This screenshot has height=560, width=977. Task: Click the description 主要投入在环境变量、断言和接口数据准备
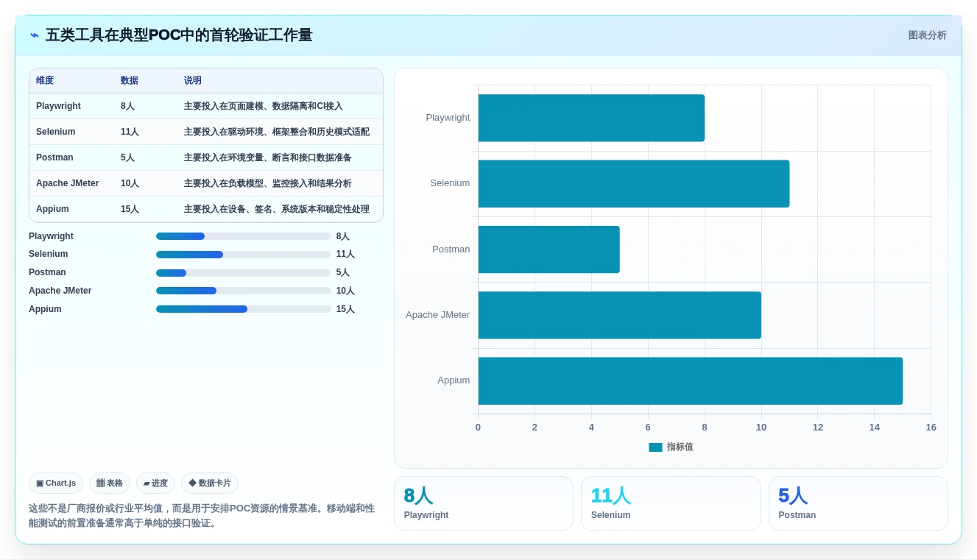tap(268, 157)
